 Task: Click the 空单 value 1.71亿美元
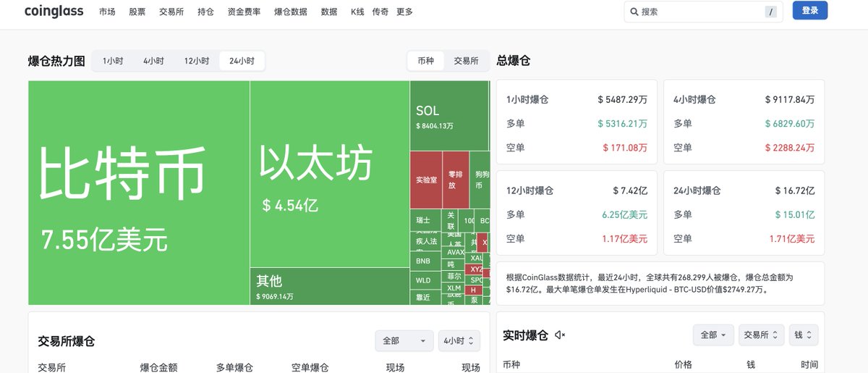point(792,239)
